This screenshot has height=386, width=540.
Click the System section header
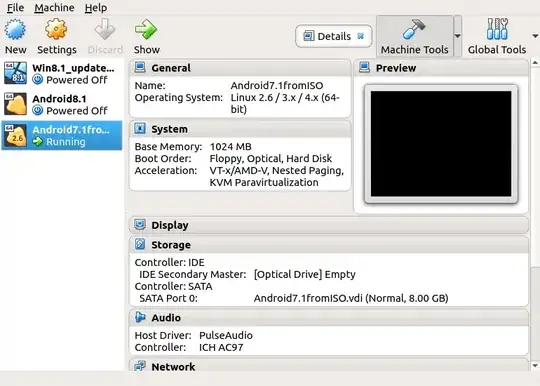(x=240, y=129)
